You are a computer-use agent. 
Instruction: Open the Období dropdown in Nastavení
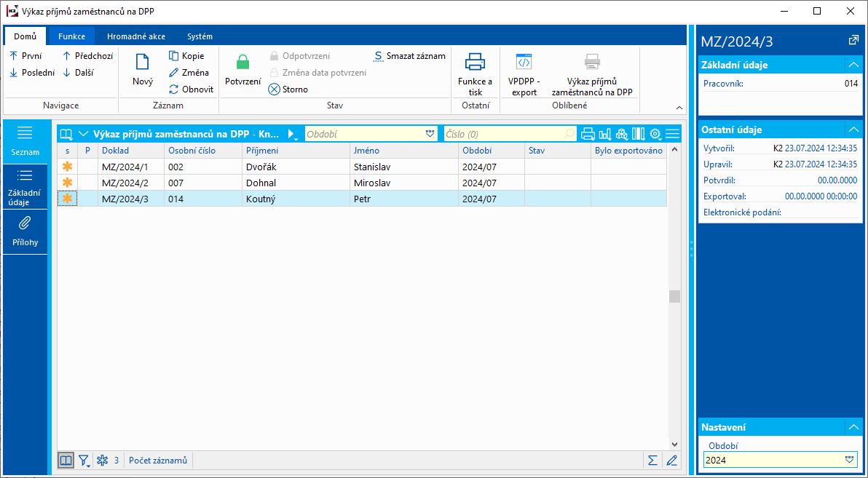pos(848,460)
